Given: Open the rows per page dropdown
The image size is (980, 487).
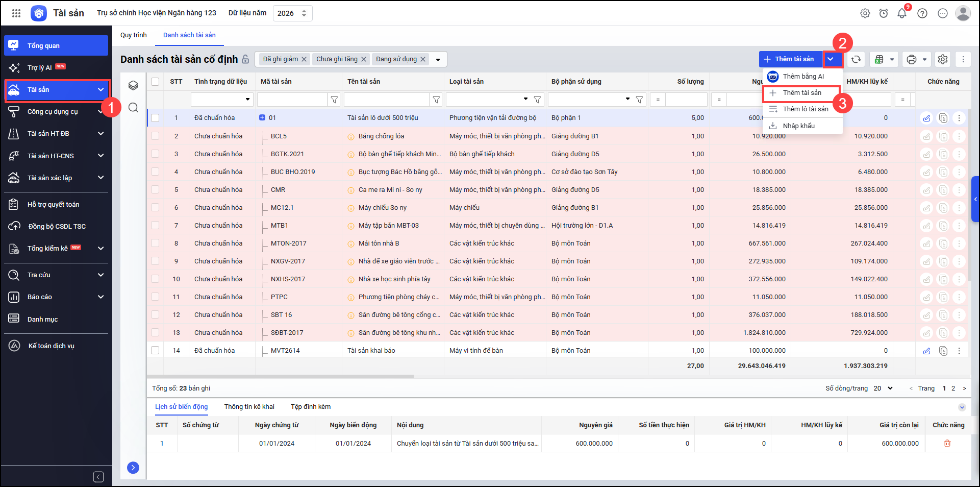Looking at the screenshot, I should click(x=883, y=388).
